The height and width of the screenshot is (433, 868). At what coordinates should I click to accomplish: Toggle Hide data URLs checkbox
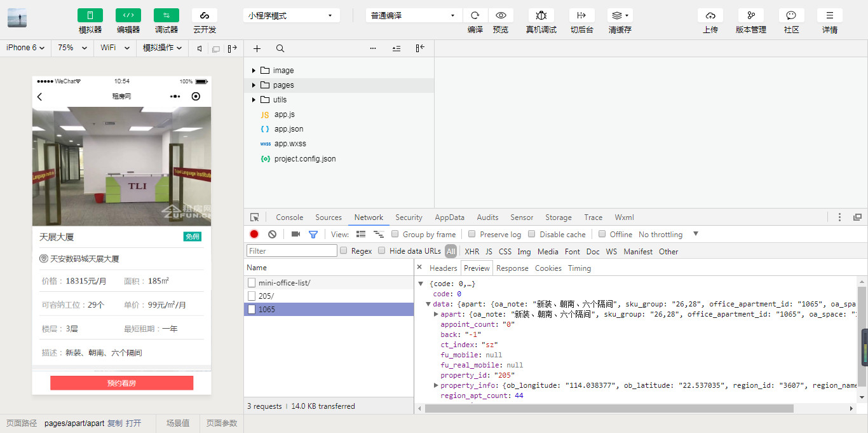coord(382,251)
